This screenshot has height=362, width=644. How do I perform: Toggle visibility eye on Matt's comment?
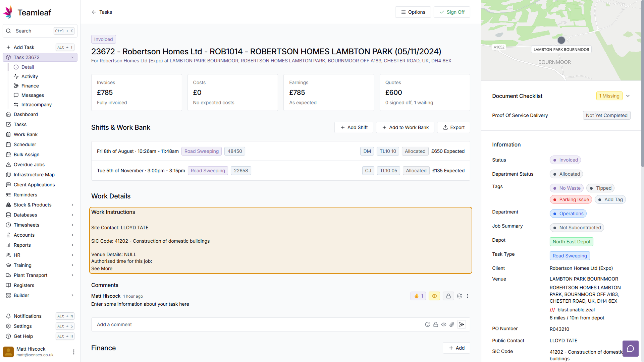(x=434, y=296)
